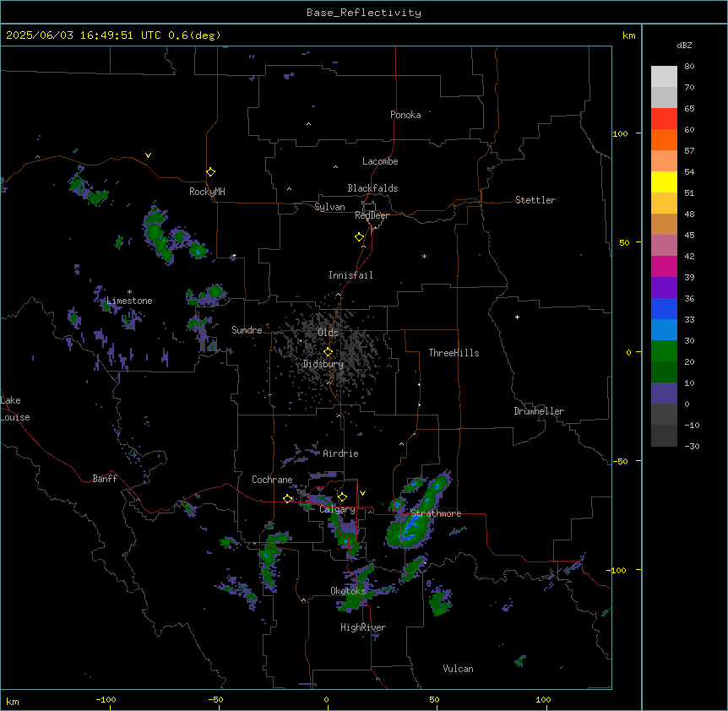
Task: Click the Strathmore city label
Action: tap(436, 513)
